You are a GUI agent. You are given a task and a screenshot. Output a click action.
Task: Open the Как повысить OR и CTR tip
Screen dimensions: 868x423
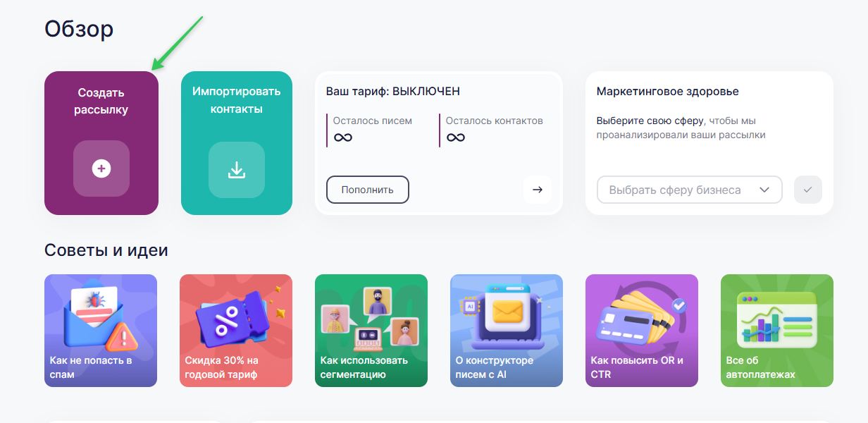(x=642, y=331)
